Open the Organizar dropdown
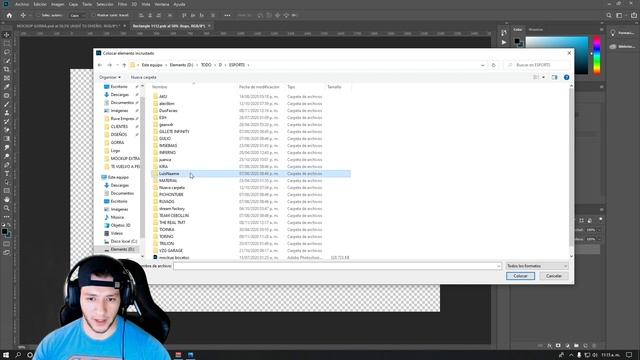 [x=110, y=77]
